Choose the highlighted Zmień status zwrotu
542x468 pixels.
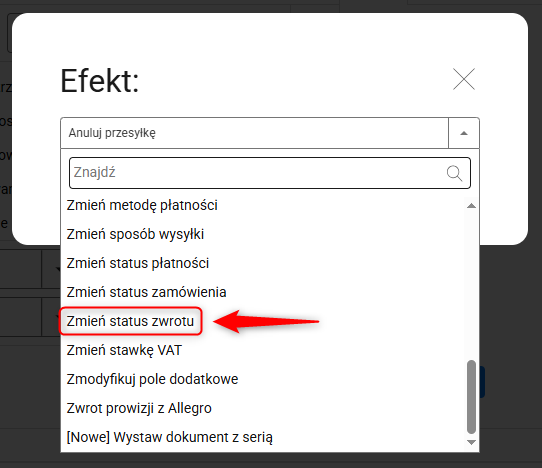[130, 321]
